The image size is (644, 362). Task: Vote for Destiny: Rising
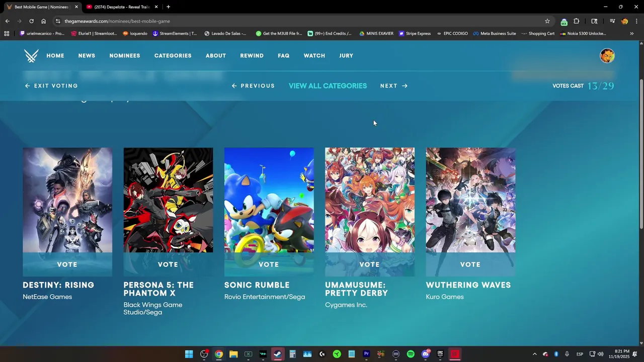[67, 264]
